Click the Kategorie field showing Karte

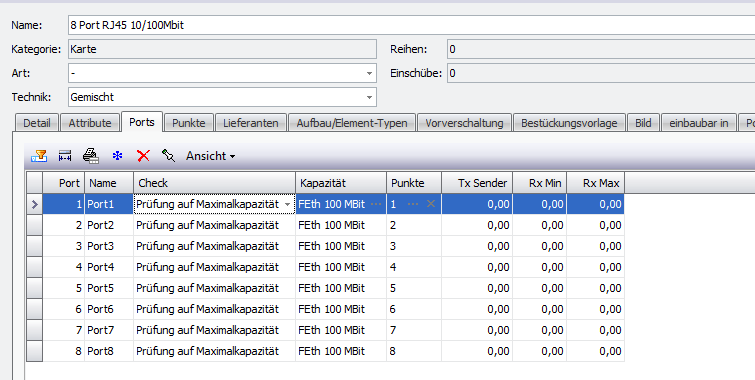pyautogui.click(x=222, y=49)
